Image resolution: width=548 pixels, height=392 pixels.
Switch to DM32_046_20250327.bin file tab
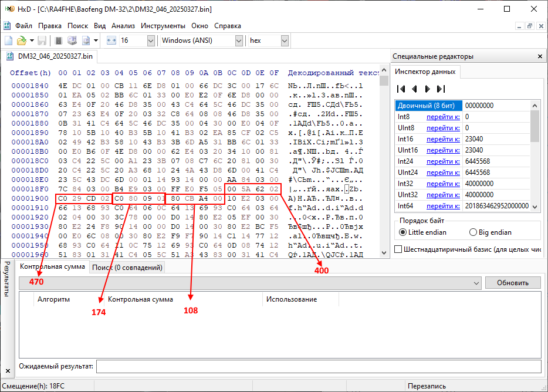click(x=50, y=56)
